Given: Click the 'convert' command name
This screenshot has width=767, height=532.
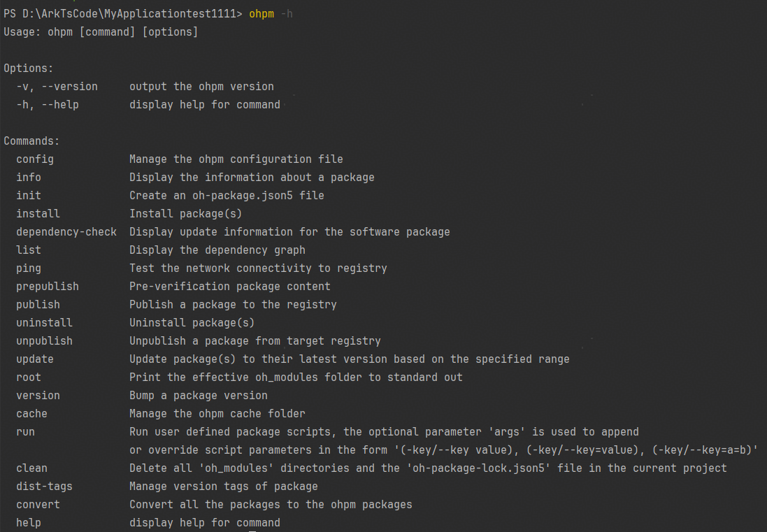Looking at the screenshot, I should click(38, 505).
